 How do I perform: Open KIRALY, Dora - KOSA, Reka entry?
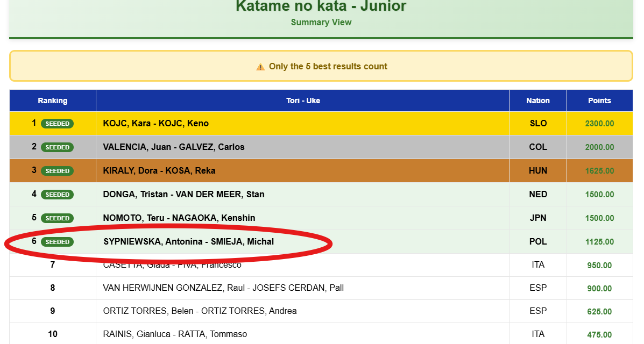(x=159, y=171)
